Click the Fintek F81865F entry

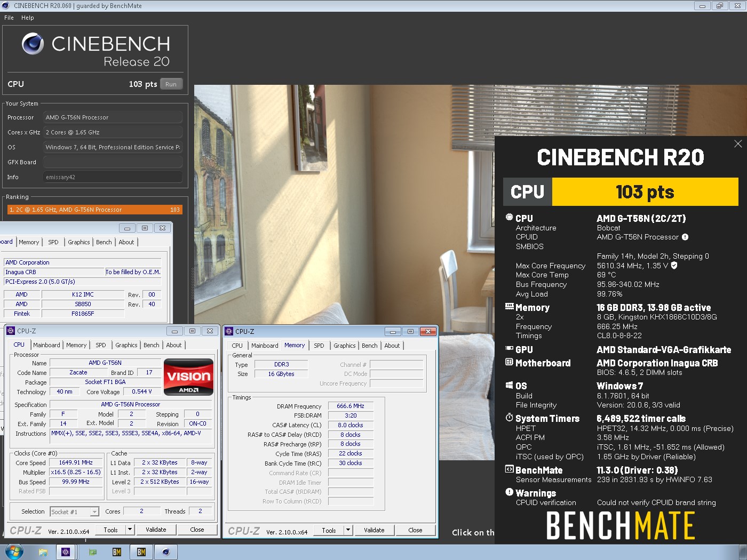pos(83,314)
